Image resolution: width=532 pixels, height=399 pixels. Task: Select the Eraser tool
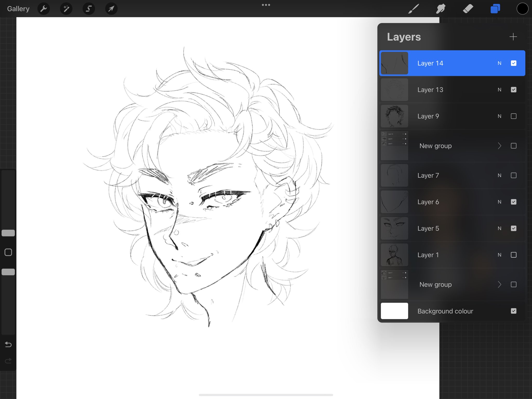click(468, 9)
